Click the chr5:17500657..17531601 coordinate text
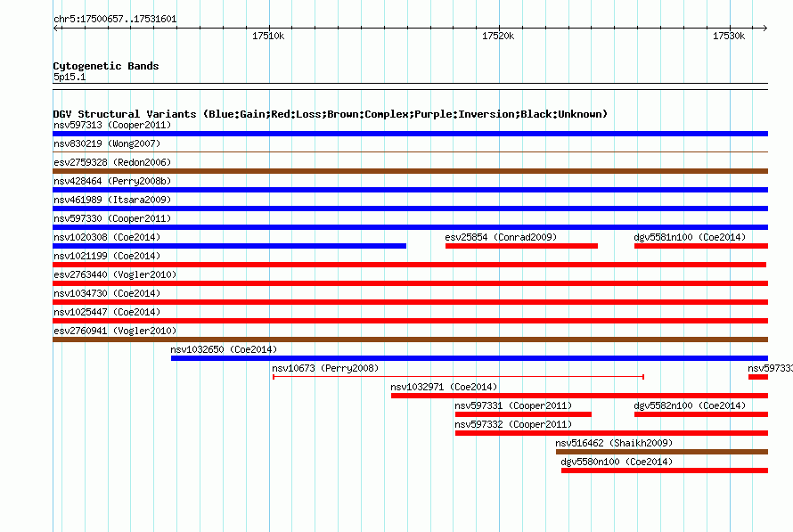 tap(115, 20)
